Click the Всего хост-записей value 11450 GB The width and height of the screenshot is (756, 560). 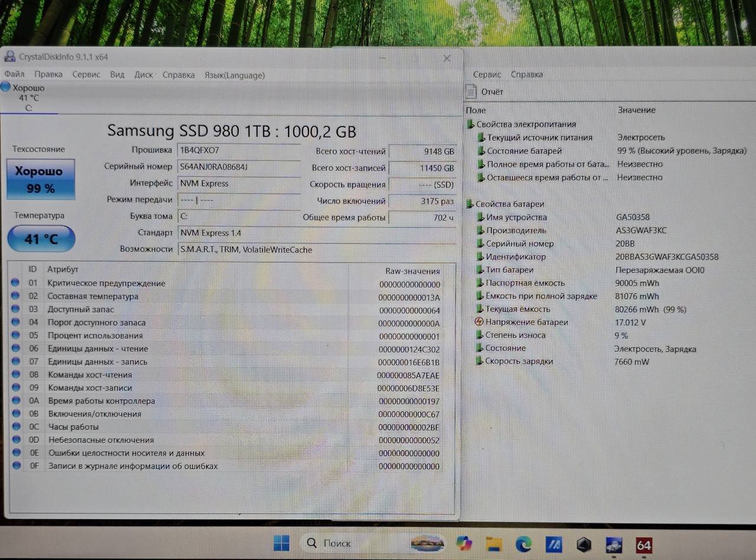pos(423,168)
